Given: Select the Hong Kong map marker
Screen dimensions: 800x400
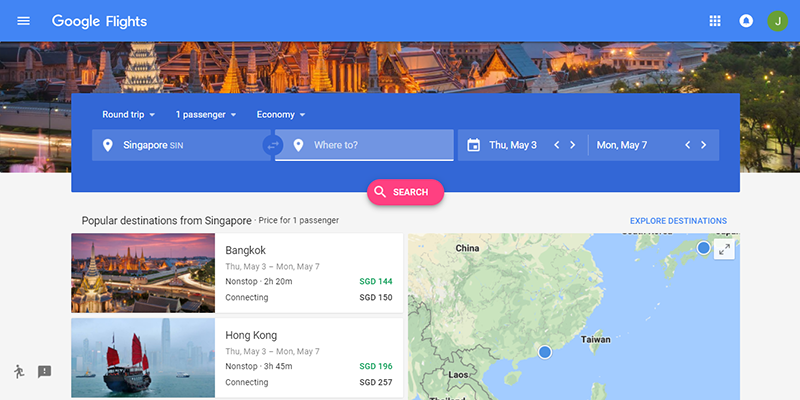Looking at the screenshot, I should 545,352.
